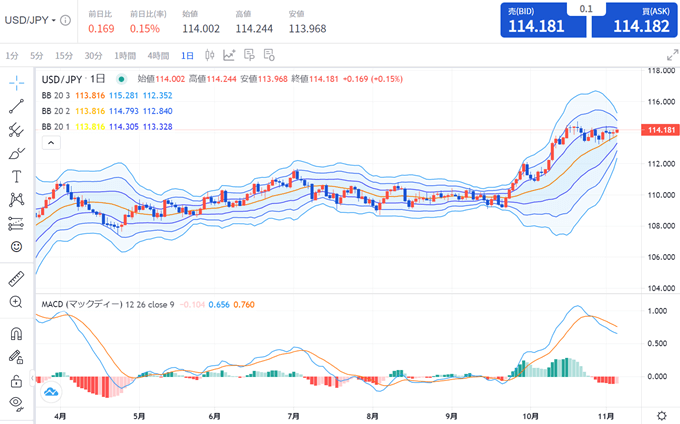Select the 1日 timeframe
Image resolution: width=680 pixels, height=424 pixels.
pos(187,55)
